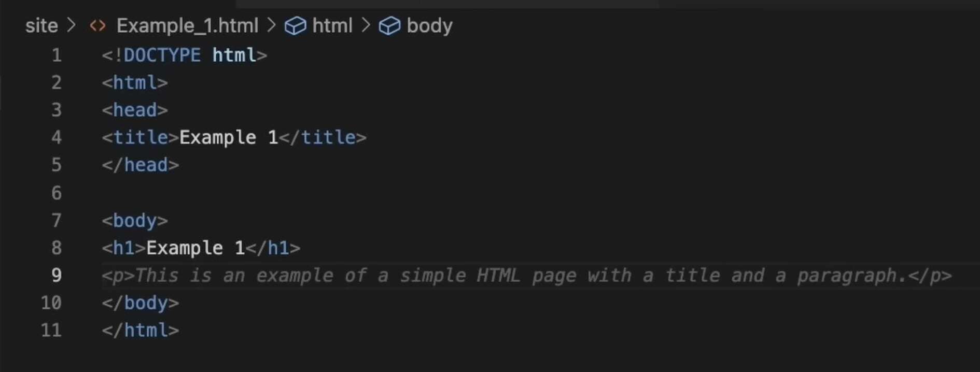
Task: Click the Example_1.html breadcrumb label
Action: (x=188, y=25)
